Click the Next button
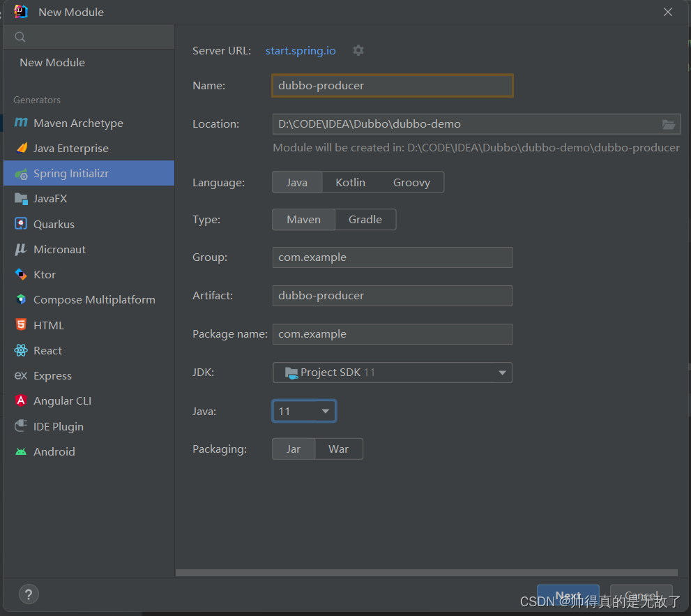691x616 pixels. (568, 596)
